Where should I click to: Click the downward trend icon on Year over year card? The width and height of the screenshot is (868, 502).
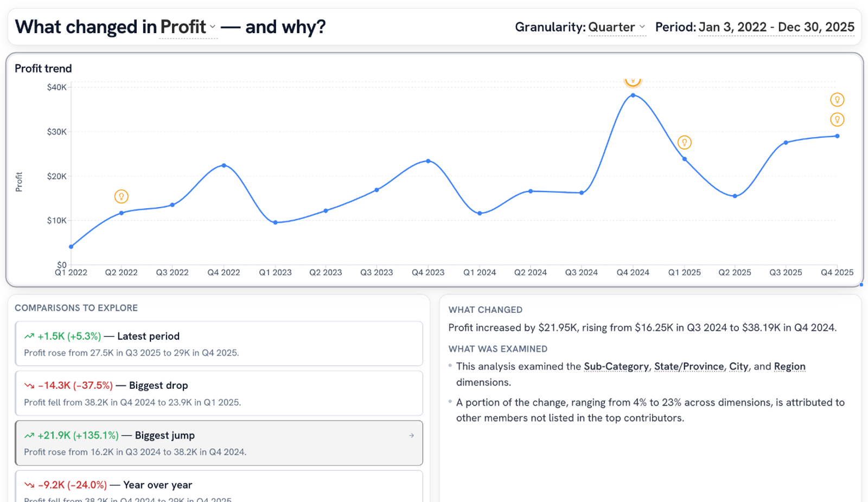29,485
